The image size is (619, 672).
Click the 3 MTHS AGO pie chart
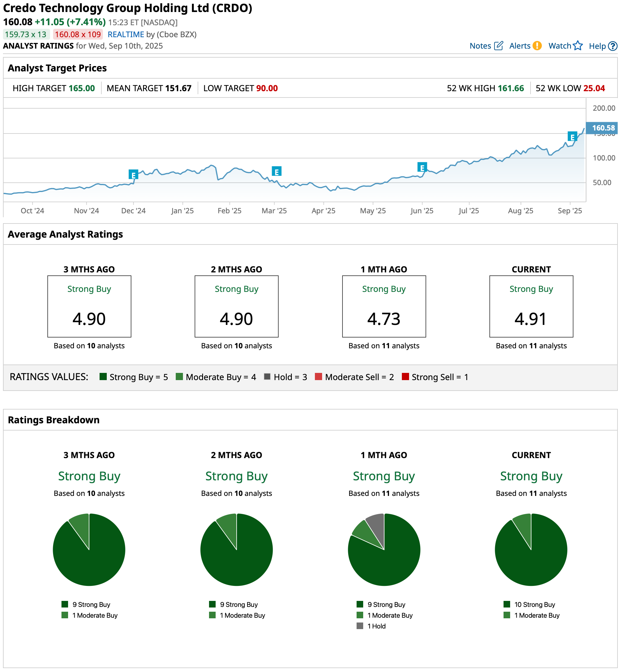click(89, 550)
